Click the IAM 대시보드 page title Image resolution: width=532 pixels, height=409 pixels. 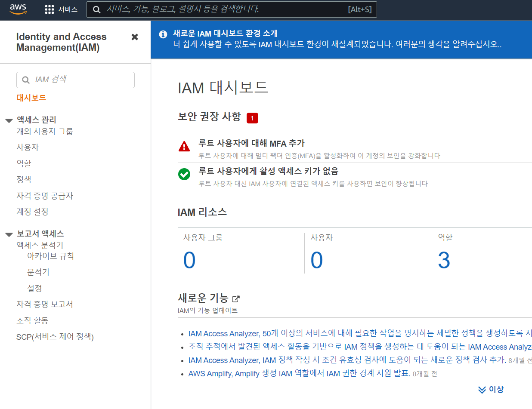pos(223,87)
